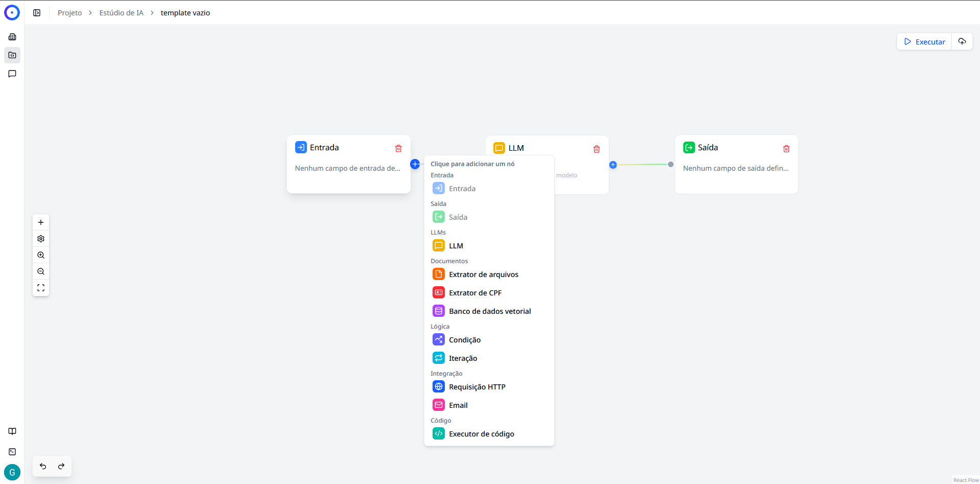Screen dimensions: 980x484
Task: Open add-node handle on LLM node output
Action: 613,165
